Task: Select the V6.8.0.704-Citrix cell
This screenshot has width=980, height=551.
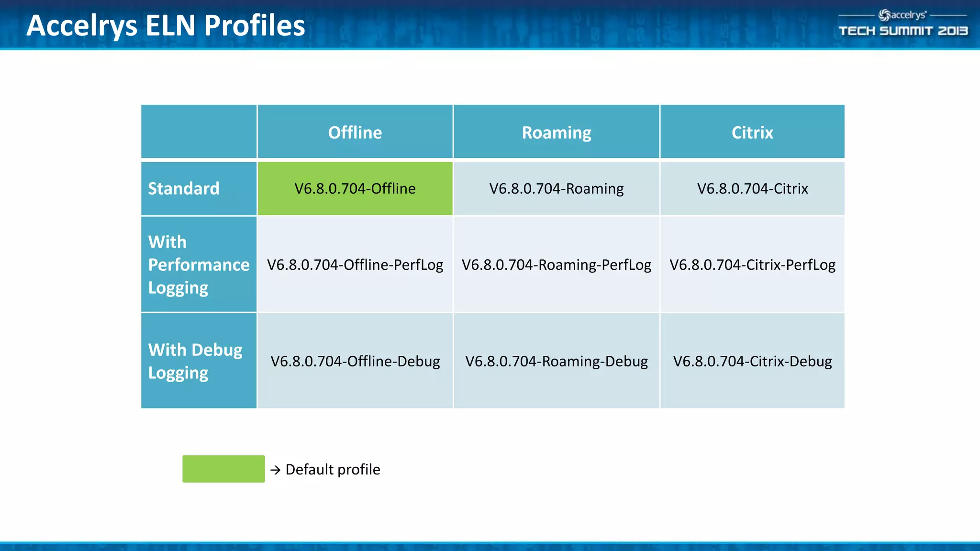Action: pyautogui.click(x=752, y=188)
